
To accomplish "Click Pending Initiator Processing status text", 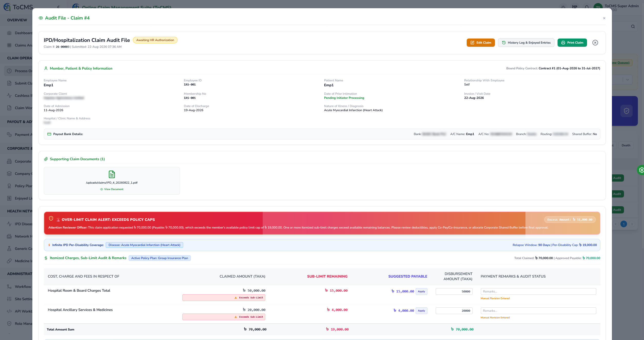I will 344,98.
